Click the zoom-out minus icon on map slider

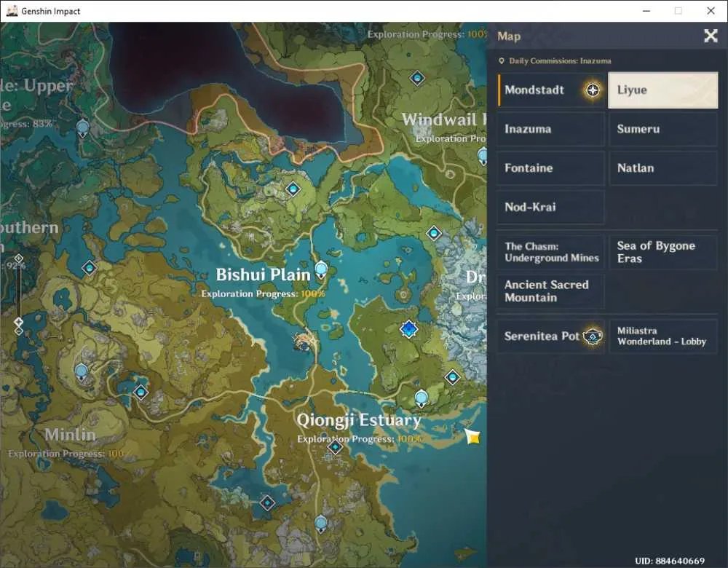point(19,331)
